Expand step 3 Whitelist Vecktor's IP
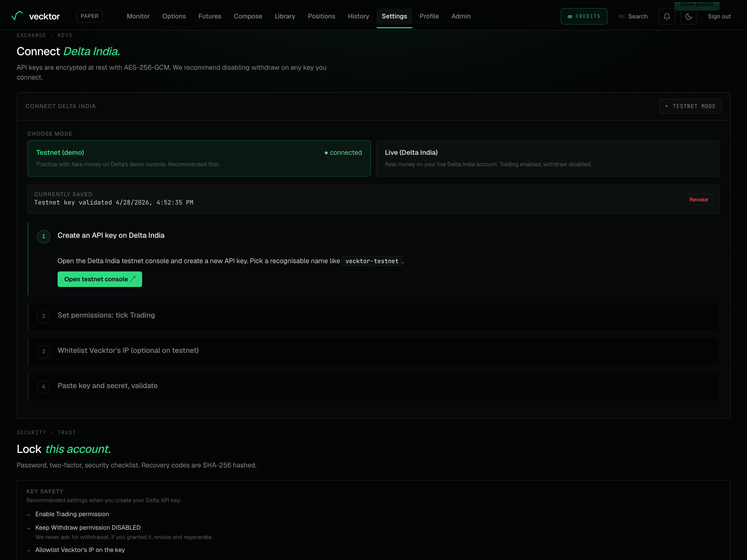Viewport: 747px width, 560px height. coord(374,351)
